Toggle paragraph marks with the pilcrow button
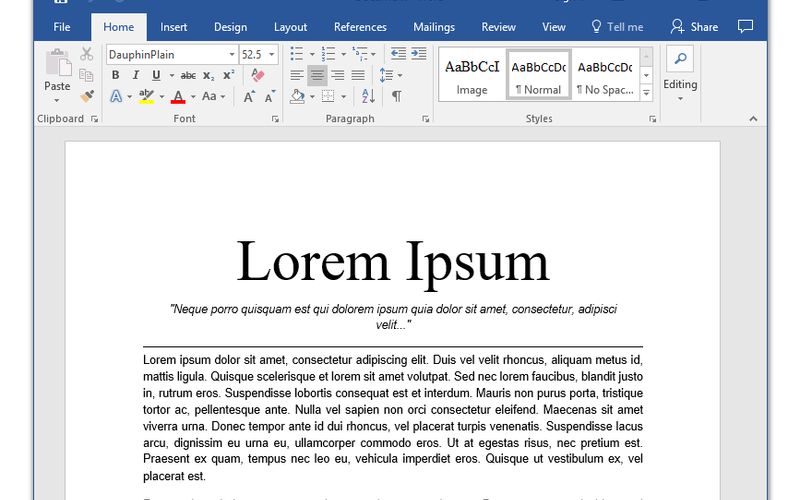 [396, 97]
